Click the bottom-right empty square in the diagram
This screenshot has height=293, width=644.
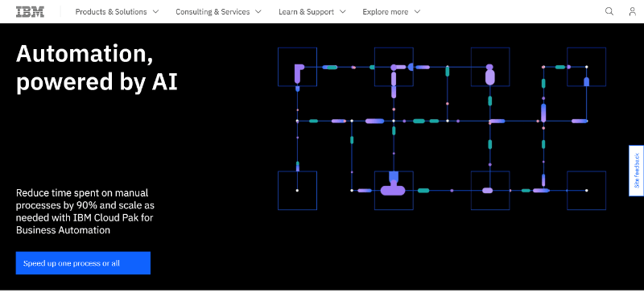click(587, 190)
